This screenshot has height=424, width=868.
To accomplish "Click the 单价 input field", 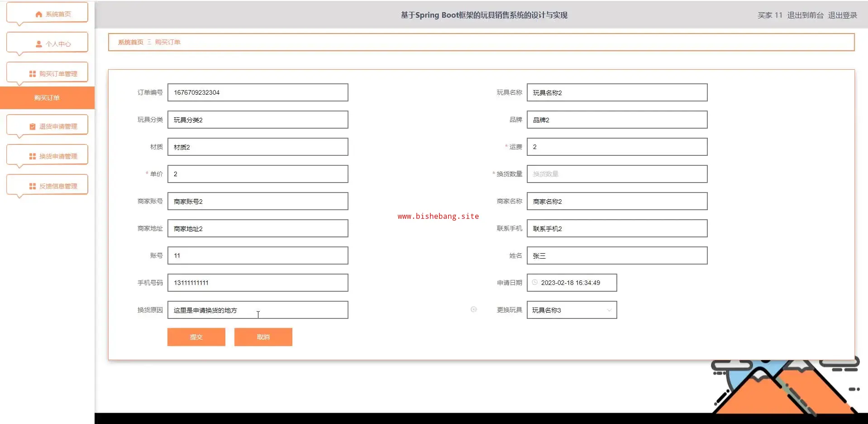I will point(258,174).
